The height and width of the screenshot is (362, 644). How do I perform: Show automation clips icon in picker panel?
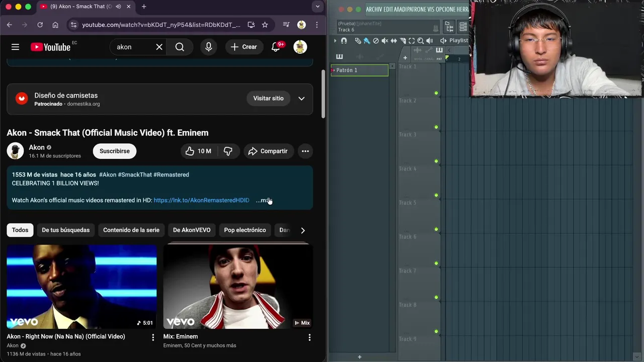click(x=380, y=57)
